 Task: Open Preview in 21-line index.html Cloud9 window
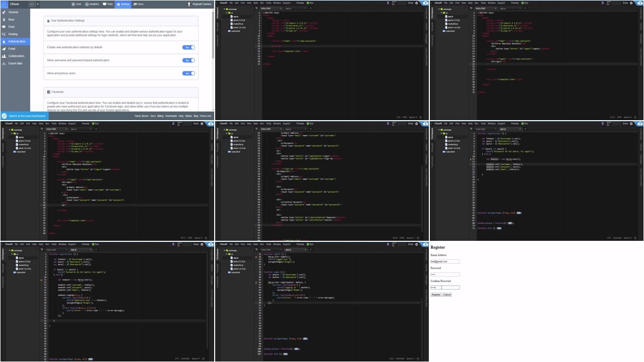click(300, 3)
